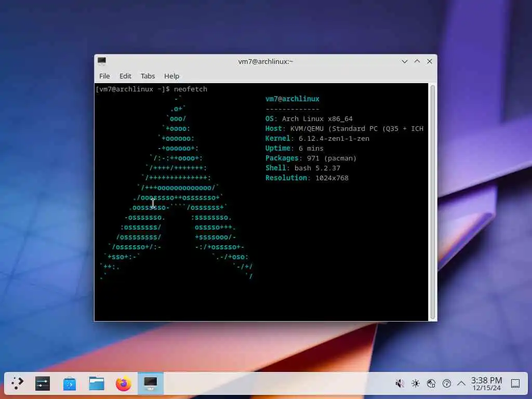Close the vm7@archlinux terminal window
This screenshot has width=532, height=399.
430,61
